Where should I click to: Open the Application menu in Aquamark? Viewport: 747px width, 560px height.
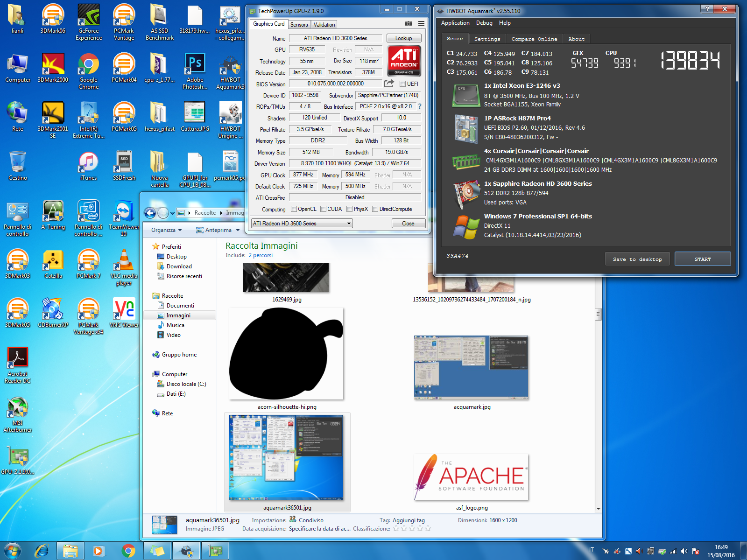[455, 23]
